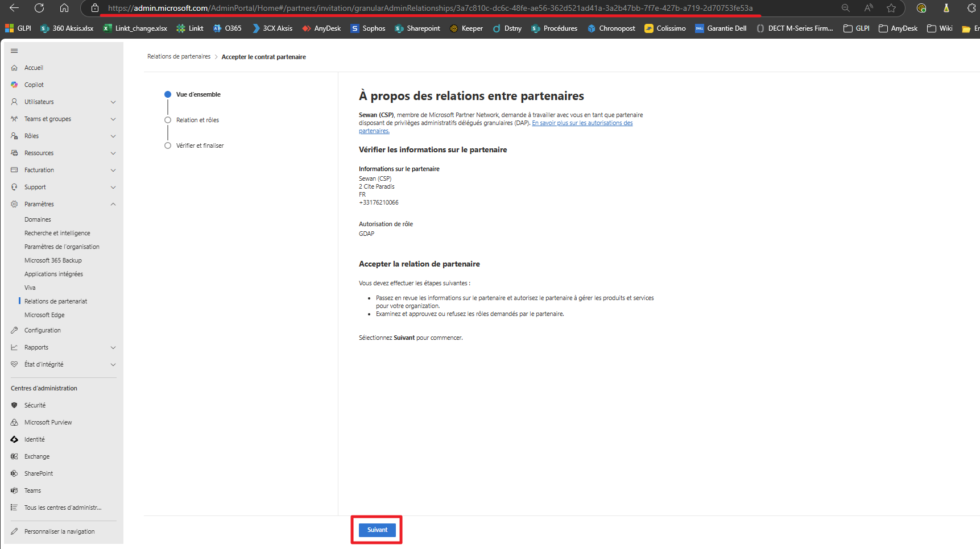
Task: Click the yellow flask extension icon
Action: (946, 8)
